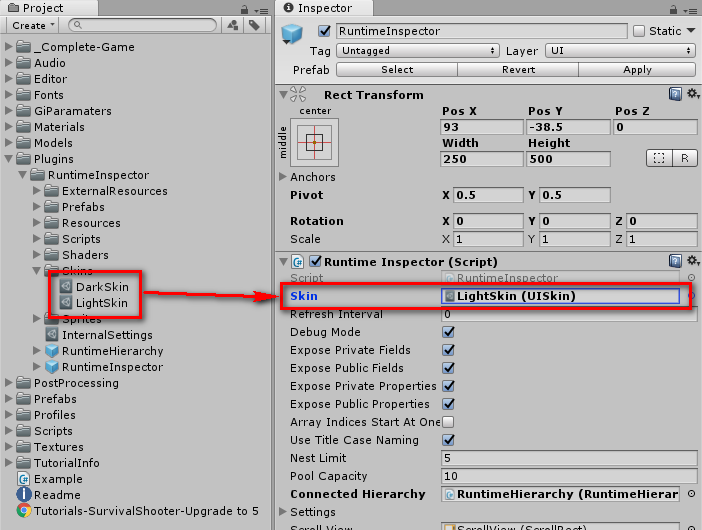The image size is (702, 530).
Task: Open the Create dropdown in Project panel
Action: (x=34, y=26)
